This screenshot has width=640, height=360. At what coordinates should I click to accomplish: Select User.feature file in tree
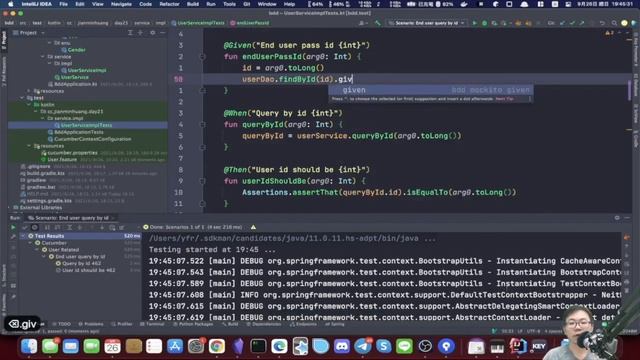tap(62, 160)
